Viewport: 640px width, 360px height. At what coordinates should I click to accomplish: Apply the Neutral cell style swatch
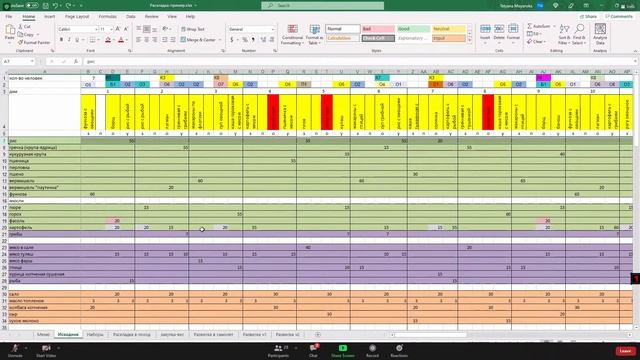click(x=449, y=29)
